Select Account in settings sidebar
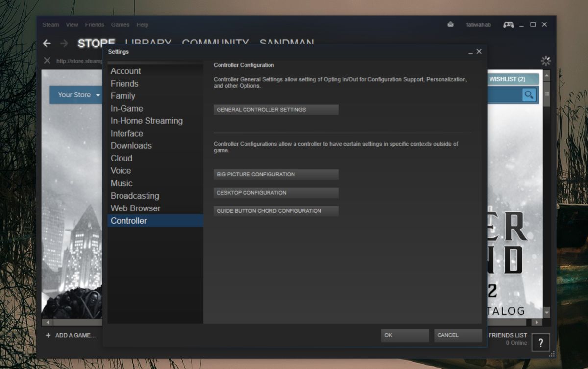The height and width of the screenshot is (369, 588). 155,71
